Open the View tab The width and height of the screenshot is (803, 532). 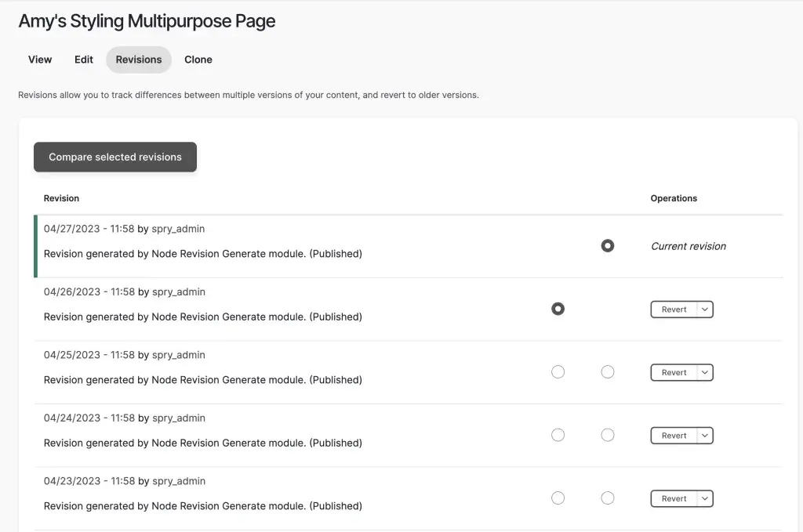coord(40,60)
